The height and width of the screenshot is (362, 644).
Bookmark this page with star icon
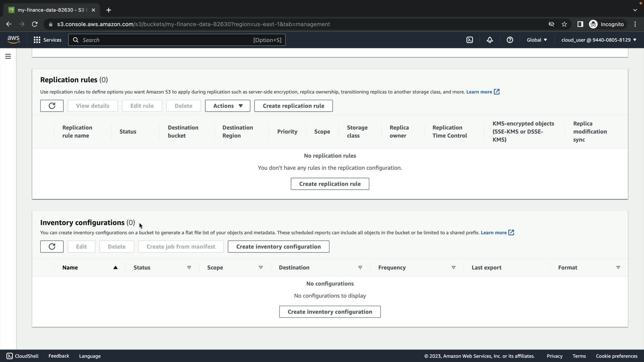click(x=564, y=24)
